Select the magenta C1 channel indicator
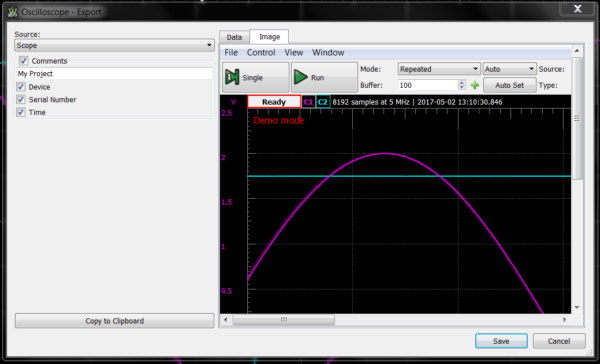The image size is (600, 364). pos(308,102)
